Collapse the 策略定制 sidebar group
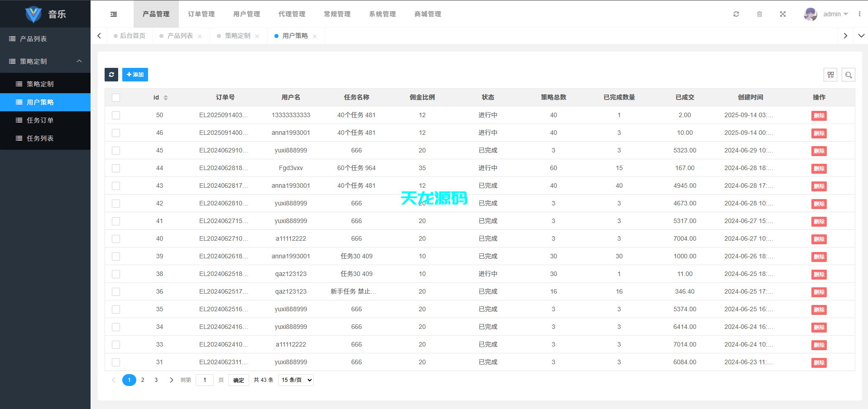Screen dimensions: 868x409 click(x=45, y=61)
